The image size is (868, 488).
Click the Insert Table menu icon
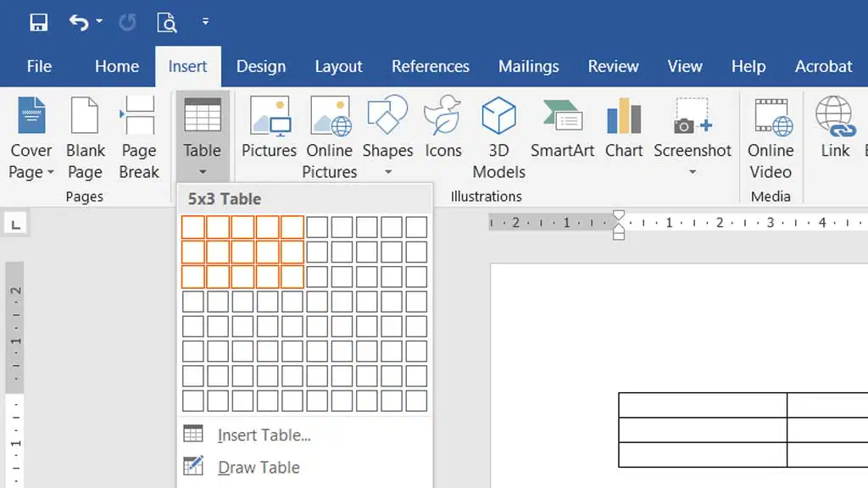[193, 434]
